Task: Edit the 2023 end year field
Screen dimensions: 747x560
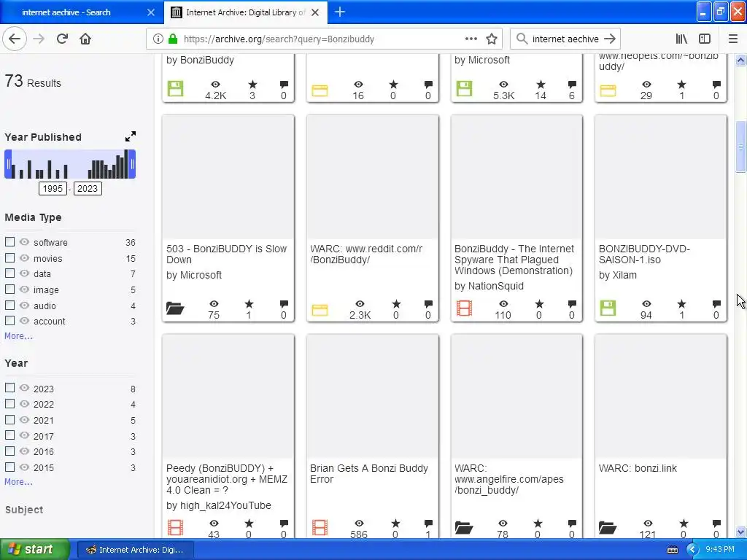Action: tap(88, 189)
